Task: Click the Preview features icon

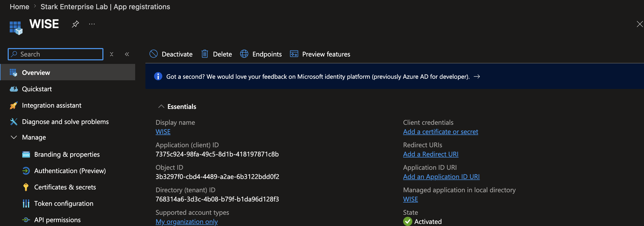Action: (294, 54)
